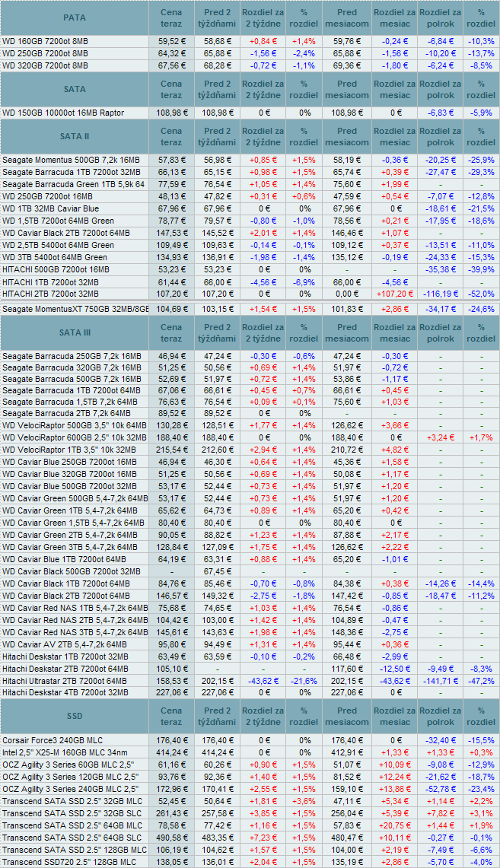Click the '-116,19 €' half-year difference value
The width and height of the screenshot is (500, 868).
440,294
